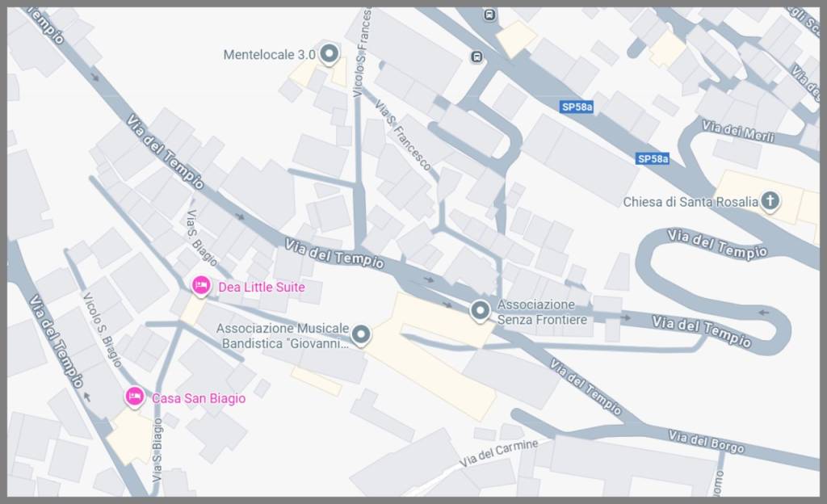Click the left SP58a road shield
The width and height of the screenshot is (827, 504).
pos(577,107)
